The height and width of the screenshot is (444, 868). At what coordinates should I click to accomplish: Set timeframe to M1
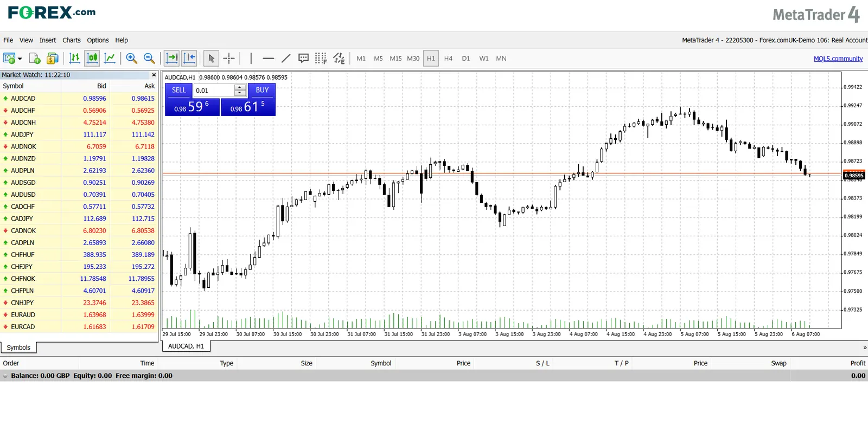(x=361, y=59)
